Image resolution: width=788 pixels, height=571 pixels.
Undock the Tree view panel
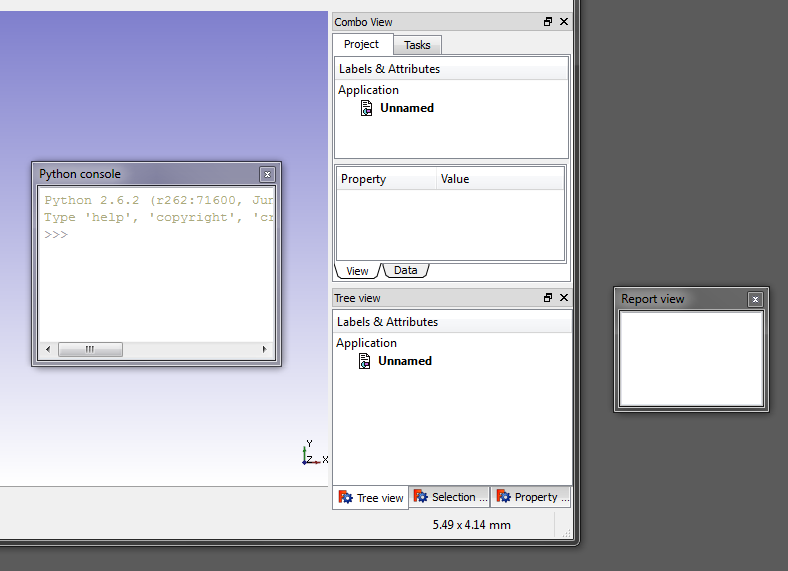click(548, 298)
